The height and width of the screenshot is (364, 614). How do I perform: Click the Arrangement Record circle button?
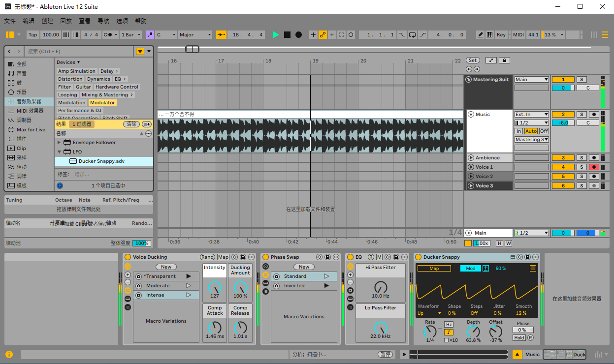tap(298, 35)
